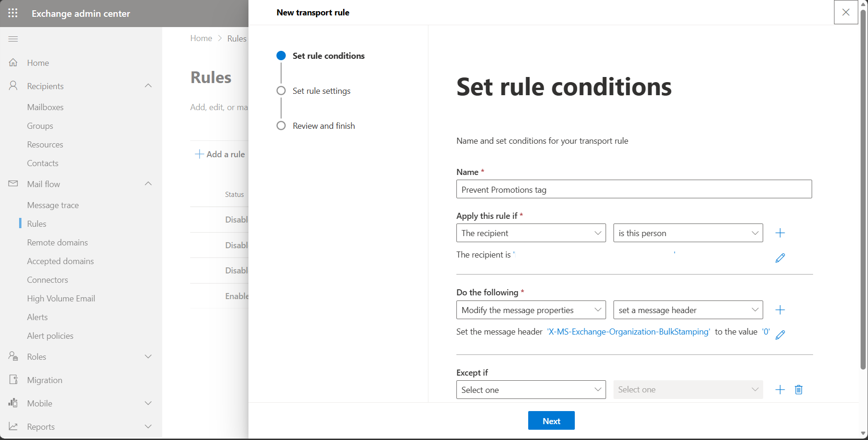The width and height of the screenshot is (868, 440).
Task: Edit the message header value pencil
Action: click(x=780, y=335)
